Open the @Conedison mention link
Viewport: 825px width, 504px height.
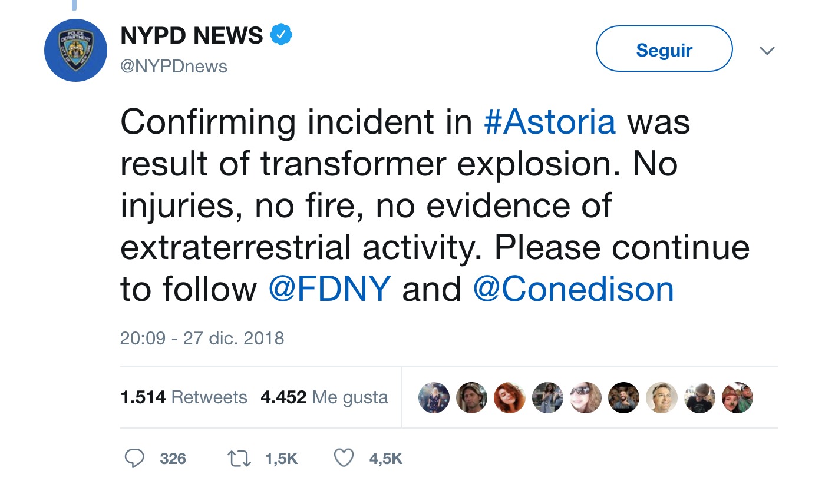tap(573, 289)
